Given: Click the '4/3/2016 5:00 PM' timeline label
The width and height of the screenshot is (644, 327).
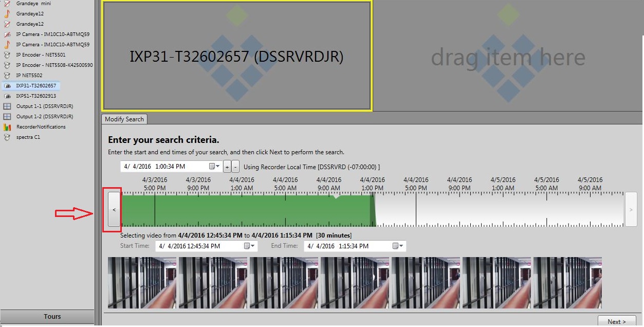Looking at the screenshot, I should (155, 184).
